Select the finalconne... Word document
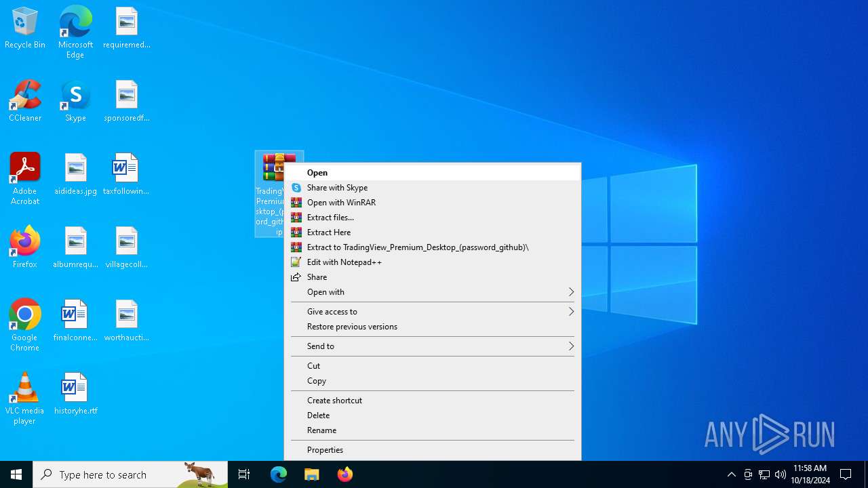The height and width of the screenshot is (488, 868). 75,321
